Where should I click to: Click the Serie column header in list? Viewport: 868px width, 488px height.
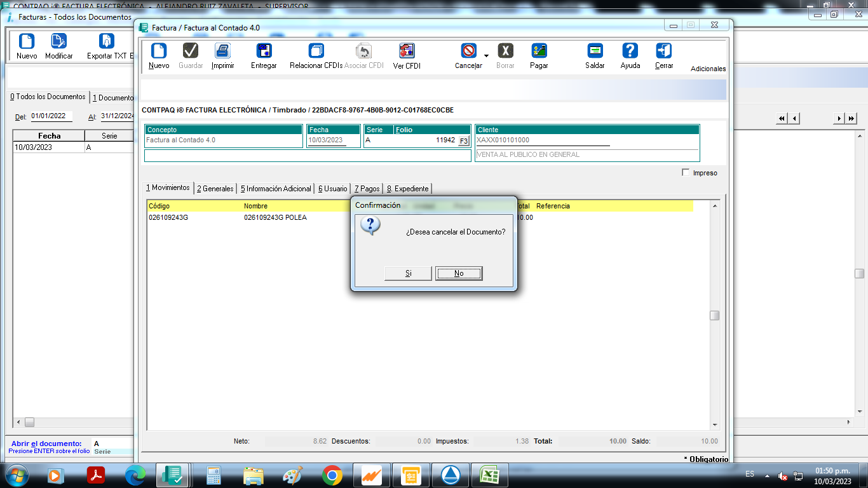[110, 136]
